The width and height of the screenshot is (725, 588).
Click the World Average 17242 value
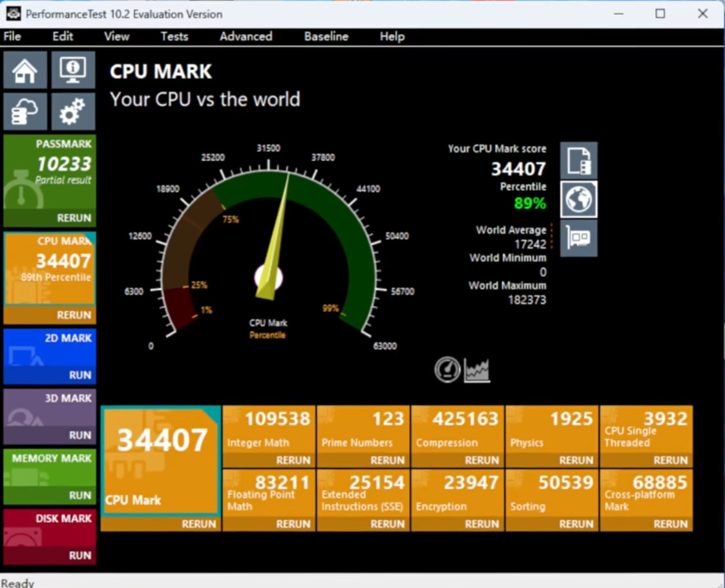[531, 244]
